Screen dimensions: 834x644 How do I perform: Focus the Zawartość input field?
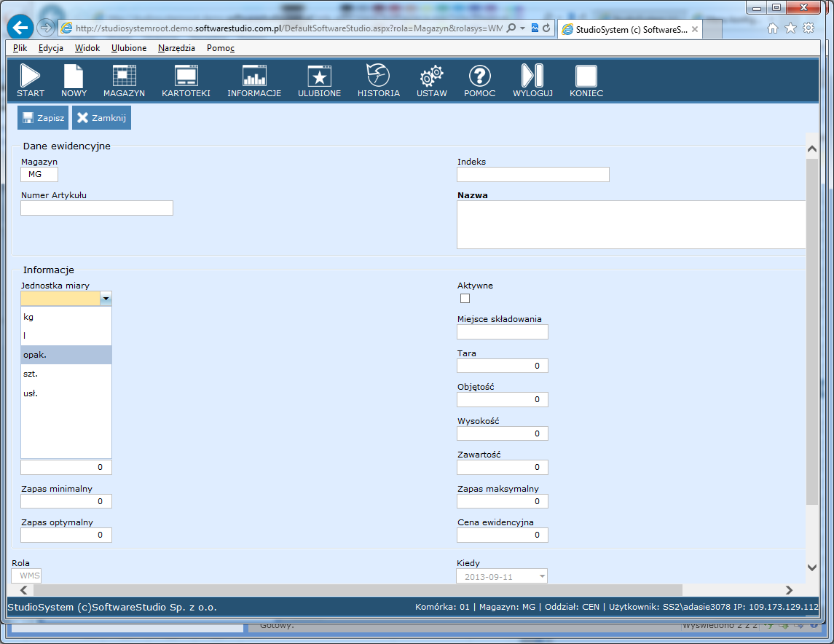pos(502,468)
